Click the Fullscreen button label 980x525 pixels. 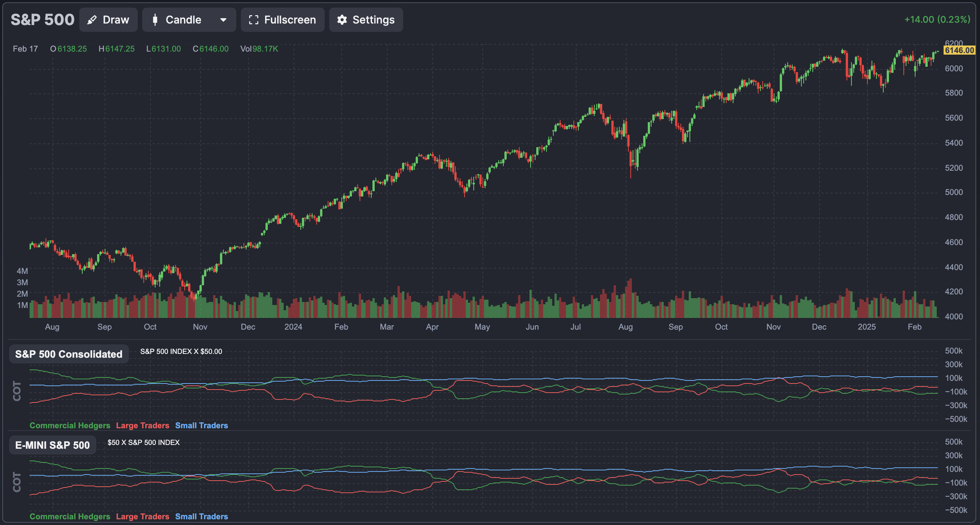click(290, 20)
